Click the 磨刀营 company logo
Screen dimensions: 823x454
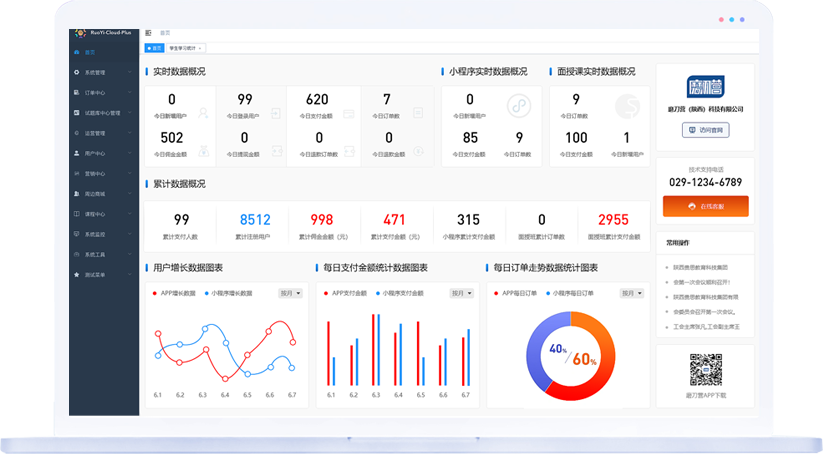point(704,86)
